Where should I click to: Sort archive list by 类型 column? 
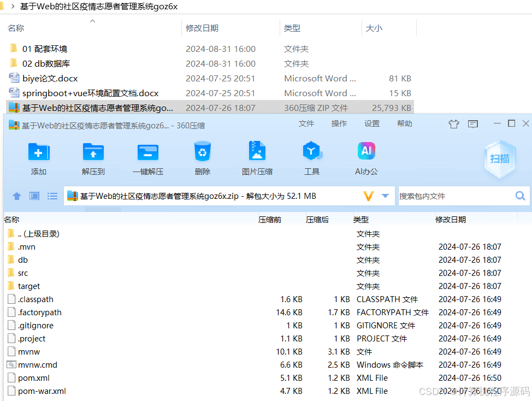click(x=360, y=220)
